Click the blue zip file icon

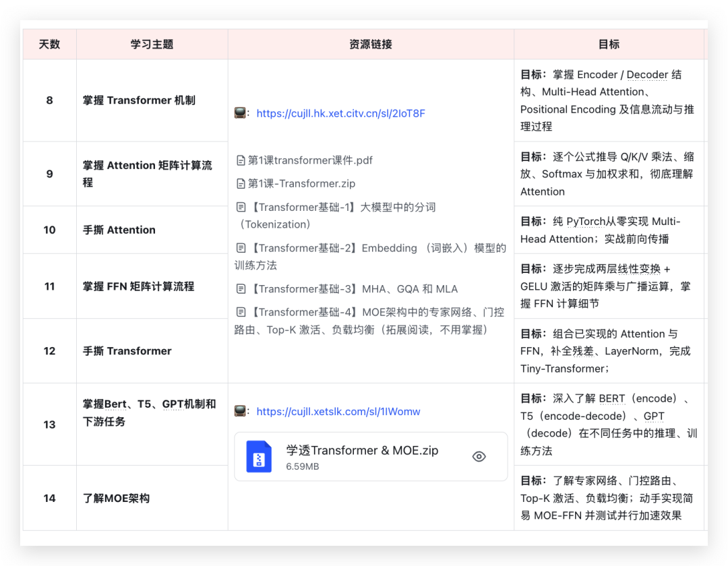coord(259,457)
